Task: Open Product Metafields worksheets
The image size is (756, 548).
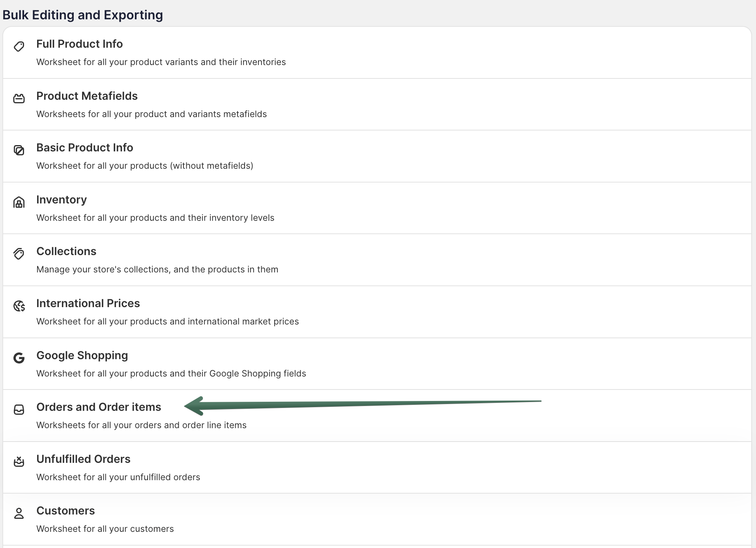Action: tap(87, 96)
